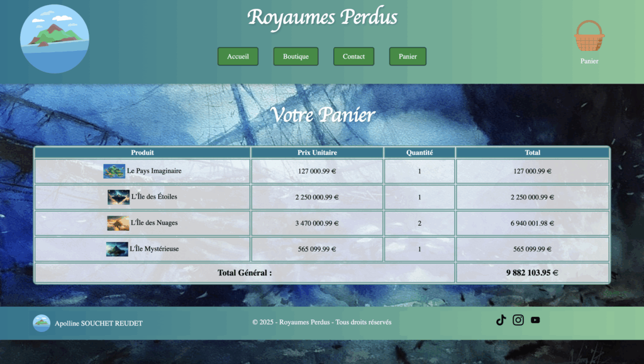Viewport: 644px width, 364px height.
Task: Click the L'Île Mystérieuse thumbnail
Action: (x=117, y=249)
